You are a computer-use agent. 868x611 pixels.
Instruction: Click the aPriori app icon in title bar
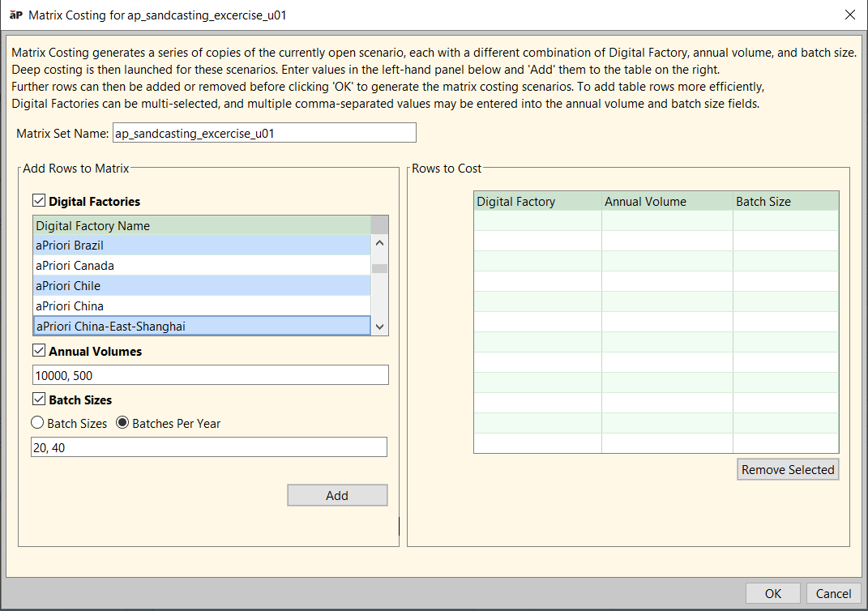15,15
